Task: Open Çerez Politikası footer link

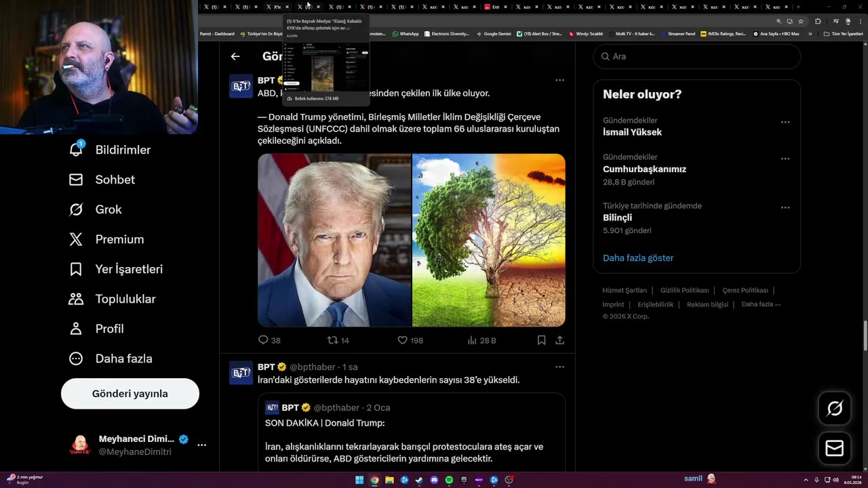Action: (745, 290)
